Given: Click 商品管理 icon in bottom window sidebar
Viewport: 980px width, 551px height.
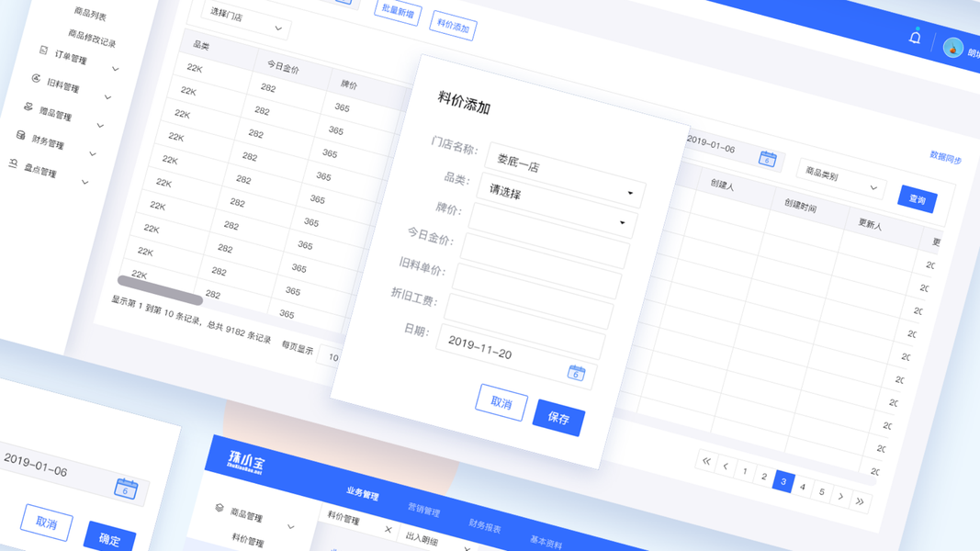Looking at the screenshot, I should [220, 507].
